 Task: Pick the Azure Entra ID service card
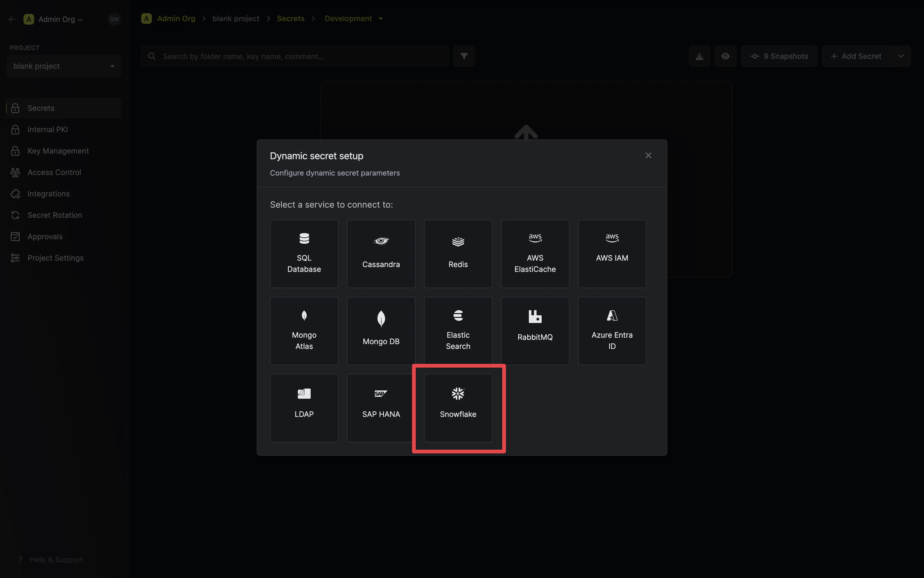tap(612, 331)
